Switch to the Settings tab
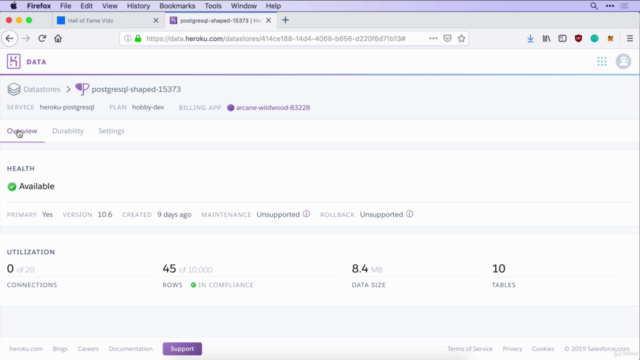This screenshot has height=360, width=640. [x=111, y=131]
